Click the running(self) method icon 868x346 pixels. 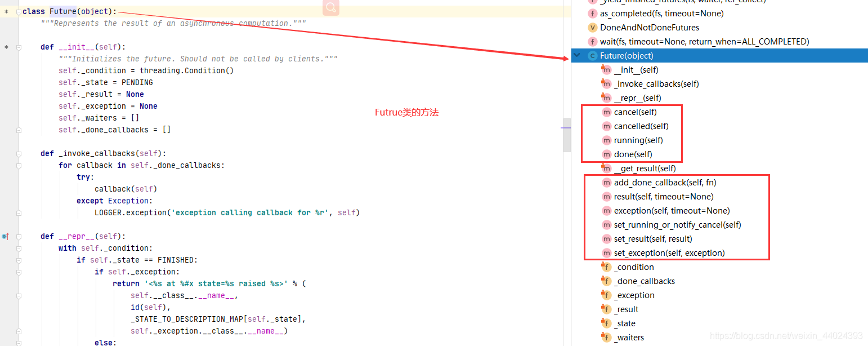point(606,140)
